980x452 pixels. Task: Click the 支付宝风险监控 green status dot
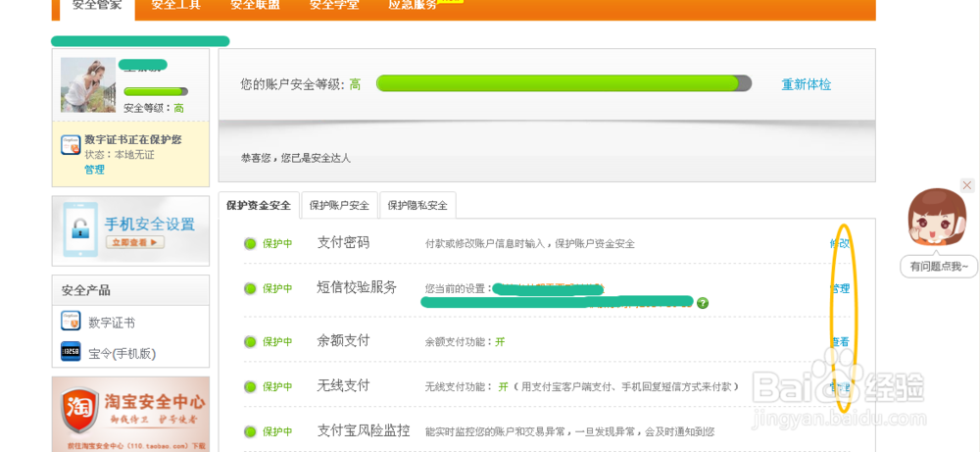pos(250,431)
